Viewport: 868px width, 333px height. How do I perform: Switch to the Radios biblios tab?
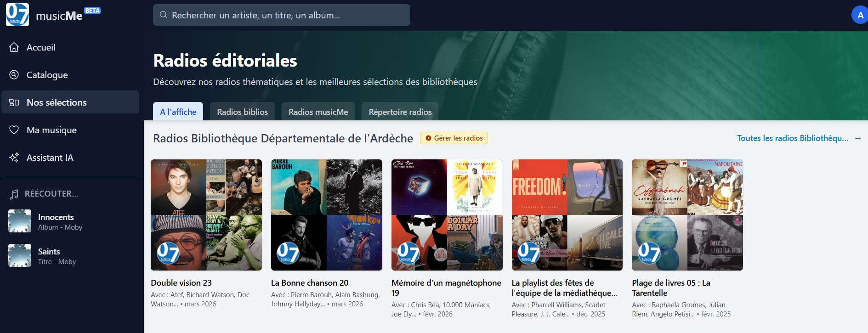click(x=242, y=112)
